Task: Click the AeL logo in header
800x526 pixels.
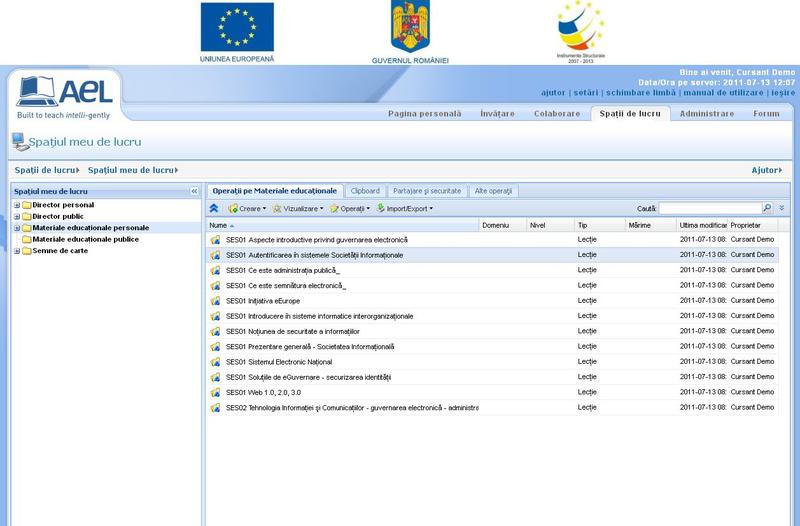Action: (66, 95)
